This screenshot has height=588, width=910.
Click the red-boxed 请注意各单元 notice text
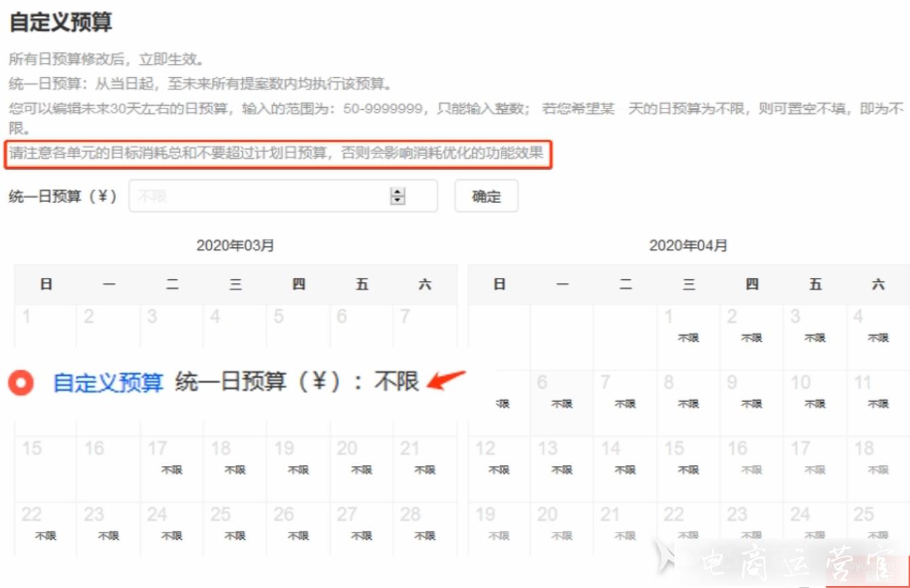277,154
